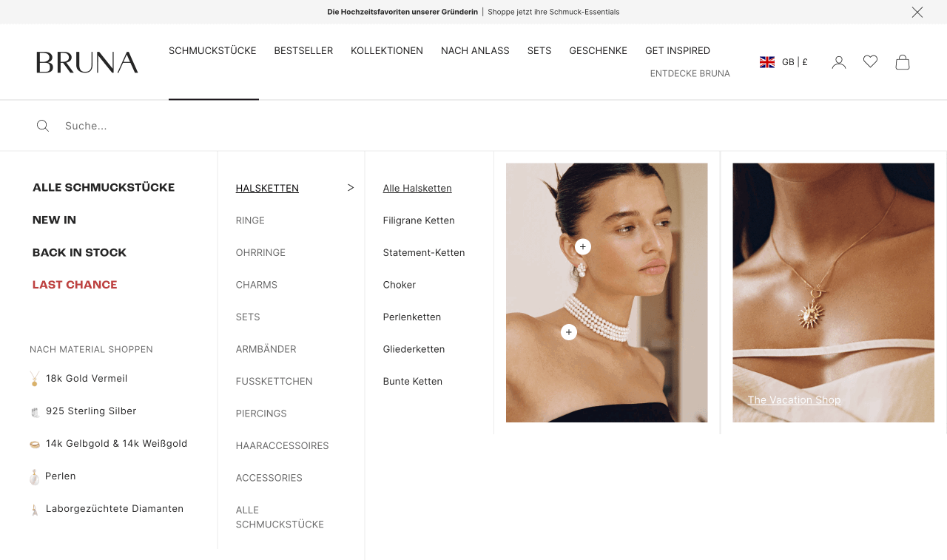Open the Kollektionen menu
The width and height of the screenshot is (947, 560).
[387, 51]
